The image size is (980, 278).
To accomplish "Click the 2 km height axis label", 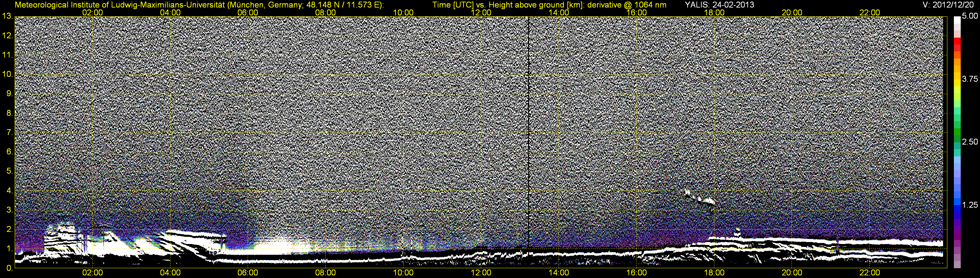I will click(x=9, y=229).
